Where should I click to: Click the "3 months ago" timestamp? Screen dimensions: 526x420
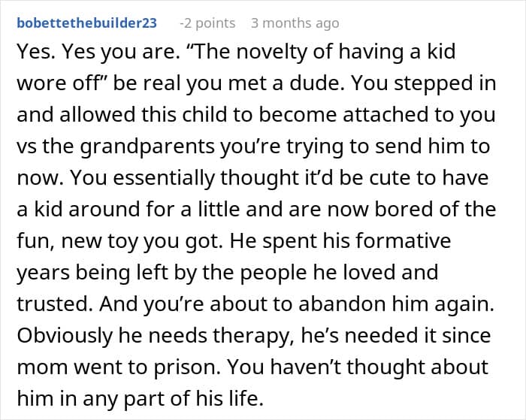(295, 23)
